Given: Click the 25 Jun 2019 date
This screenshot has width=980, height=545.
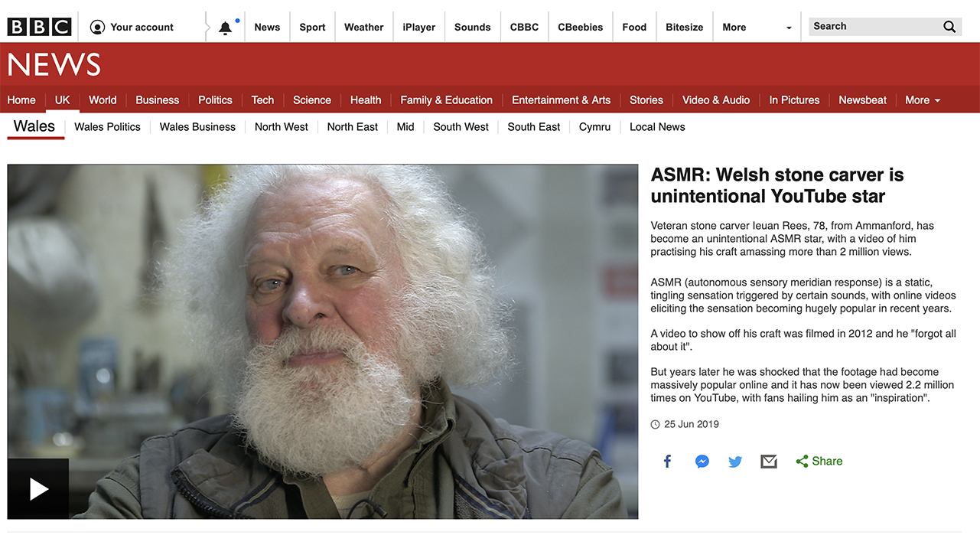Looking at the screenshot, I should click(x=692, y=424).
